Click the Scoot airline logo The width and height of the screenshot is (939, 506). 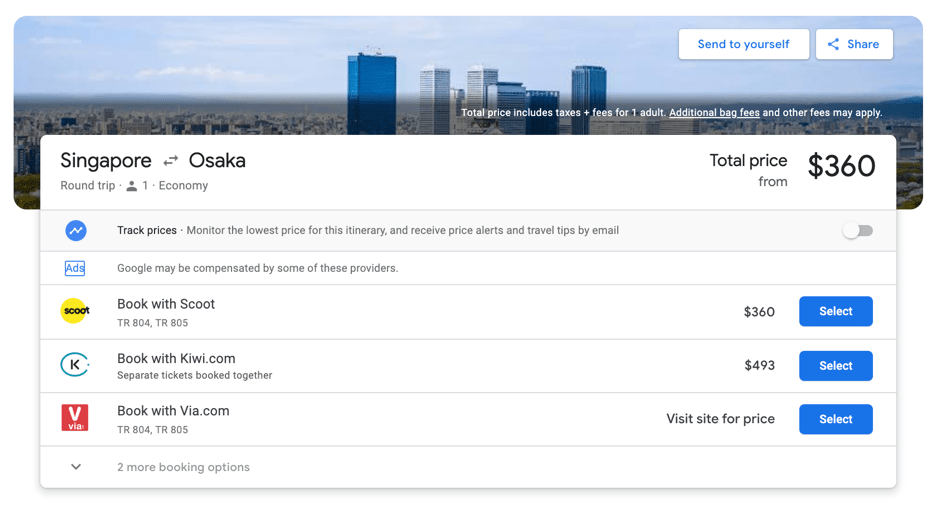[x=75, y=312]
